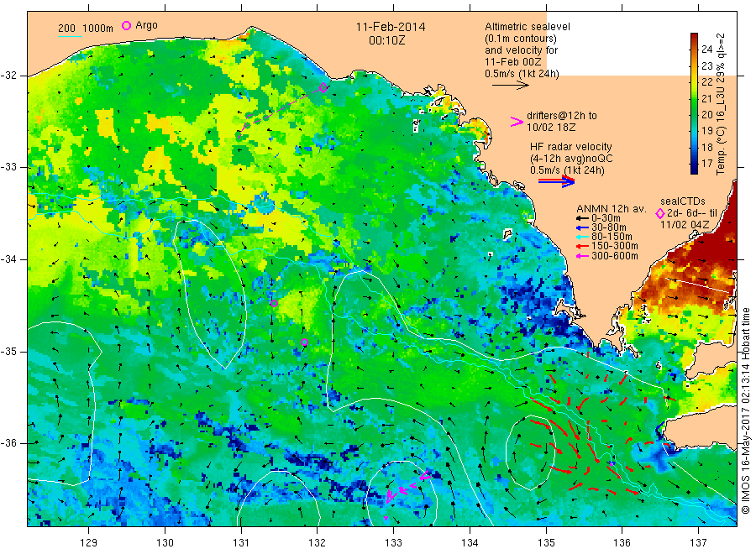Click the color bar near 21 degrees

click(695, 98)
